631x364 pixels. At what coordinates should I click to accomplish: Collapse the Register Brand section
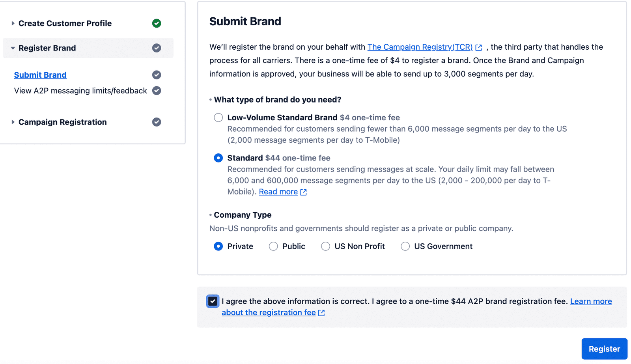click(13, 48)
